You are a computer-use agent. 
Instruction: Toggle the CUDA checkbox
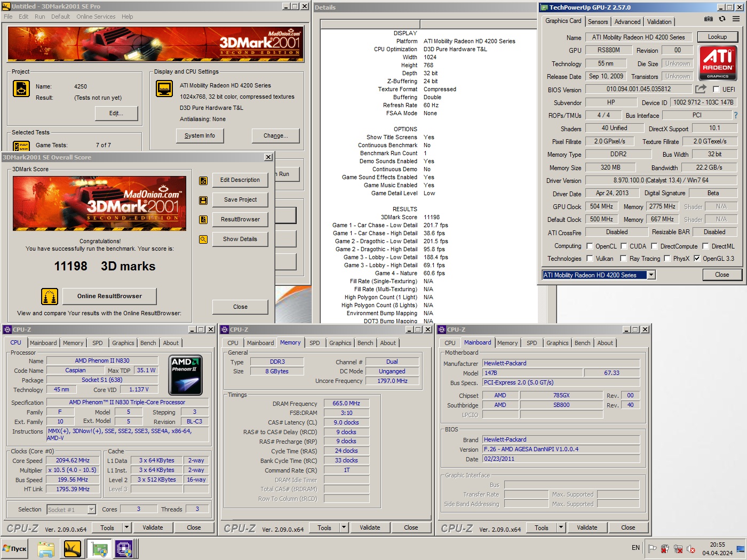point(623,246)
